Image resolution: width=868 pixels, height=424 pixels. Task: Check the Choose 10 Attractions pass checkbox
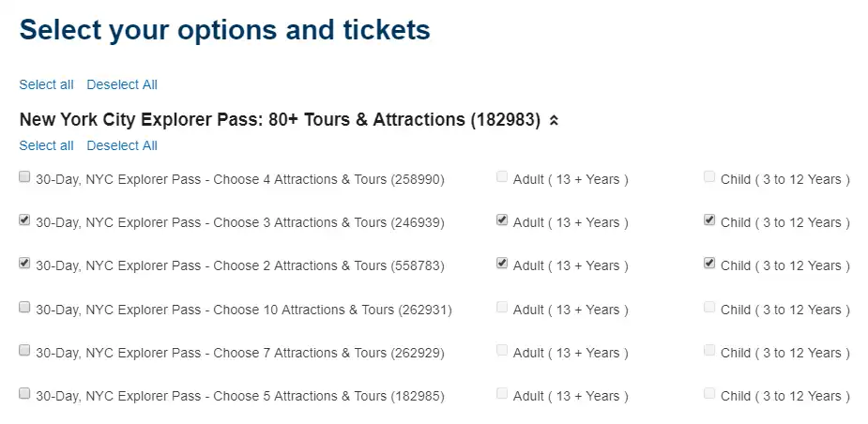click(24, 308)
